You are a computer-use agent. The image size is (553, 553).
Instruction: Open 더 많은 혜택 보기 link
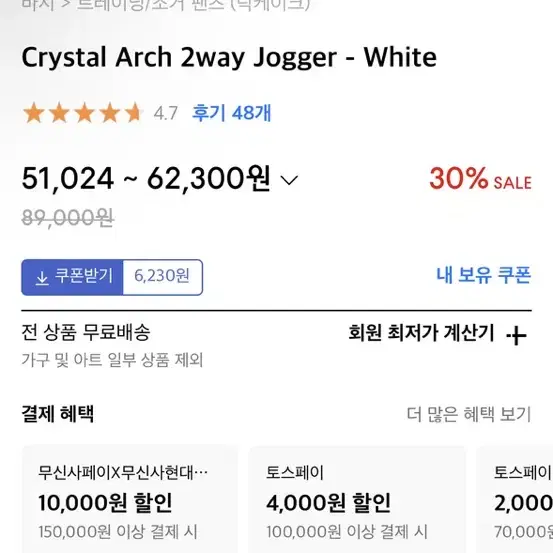(x=469, y=414)
